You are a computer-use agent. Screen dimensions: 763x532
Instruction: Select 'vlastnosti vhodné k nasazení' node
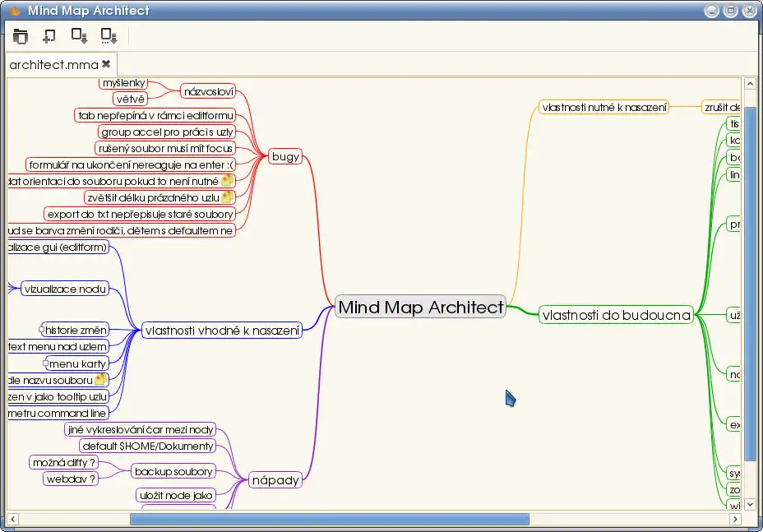[x=222, y=330]
